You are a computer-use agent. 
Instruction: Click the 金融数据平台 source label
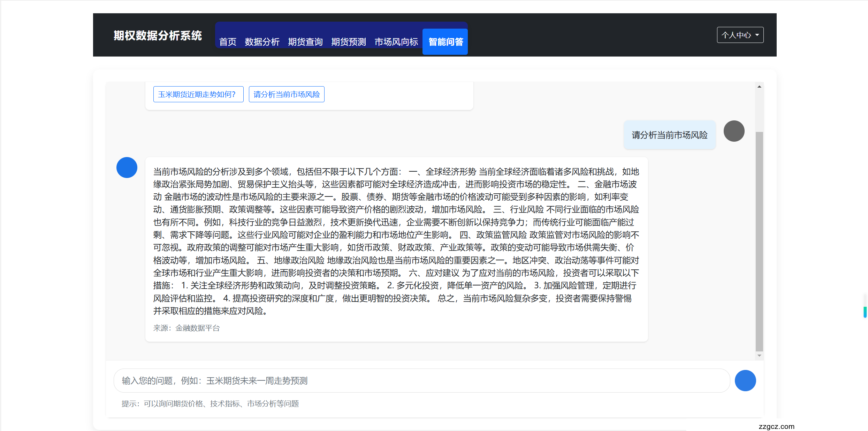pos(197,328)
